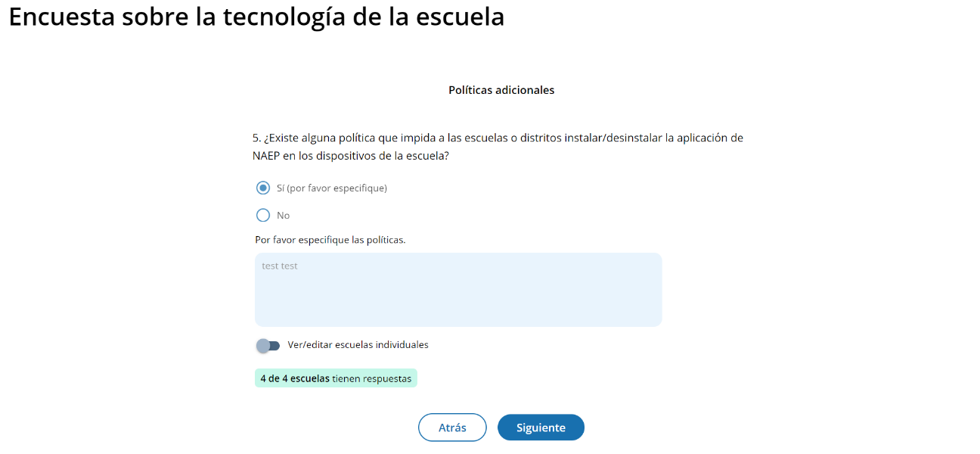The width and height of the screenshot is (980, 454).
Task: Click the word "NAEP" in the question
Action: click(266, 156)
